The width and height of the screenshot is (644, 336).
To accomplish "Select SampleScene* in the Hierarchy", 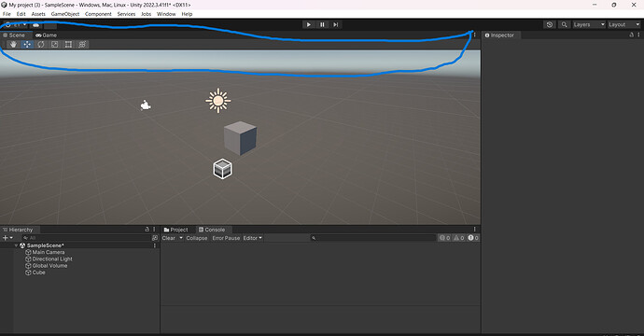I will click(45, 245).
